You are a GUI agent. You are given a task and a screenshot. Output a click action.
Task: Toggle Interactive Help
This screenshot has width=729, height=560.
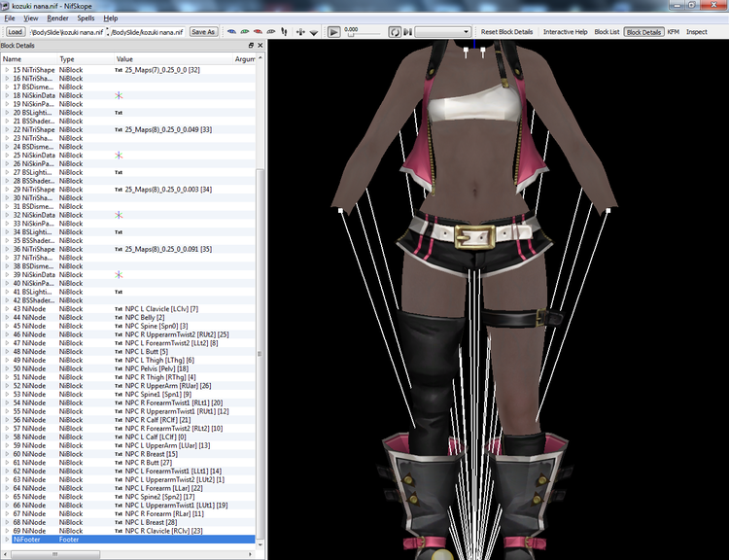tap(566, 32)
